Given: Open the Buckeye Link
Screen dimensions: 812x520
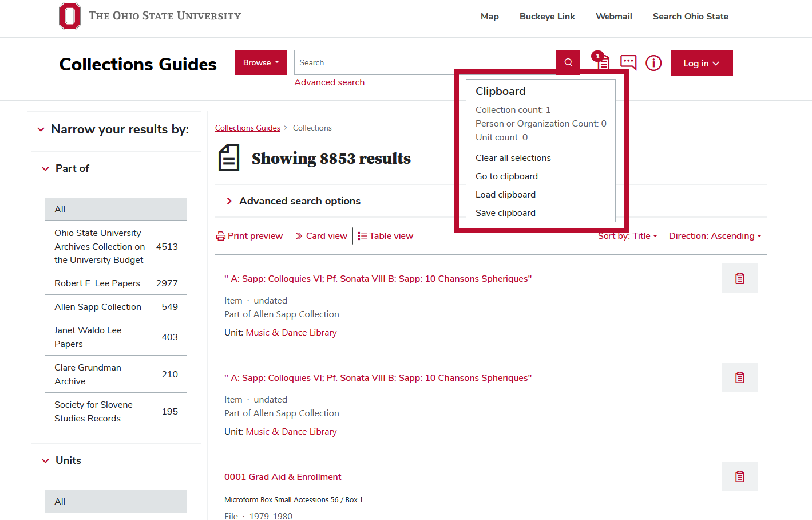Looking at the screenshot, I should click(x=548, y=17).
